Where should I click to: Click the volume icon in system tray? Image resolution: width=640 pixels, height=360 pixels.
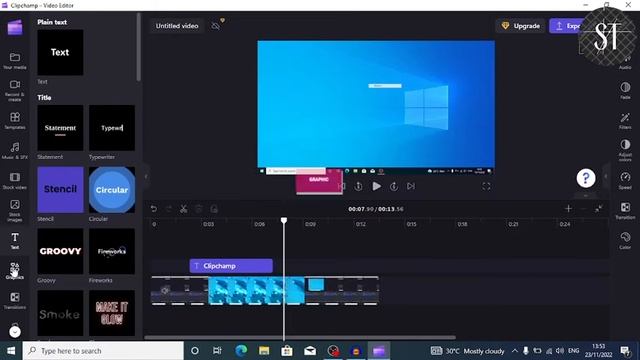(560, 351)
